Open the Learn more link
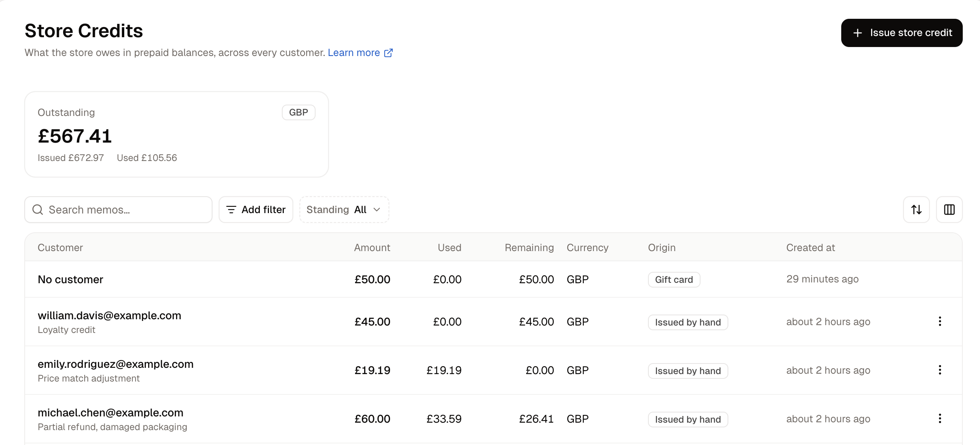 tap(354, 52)
